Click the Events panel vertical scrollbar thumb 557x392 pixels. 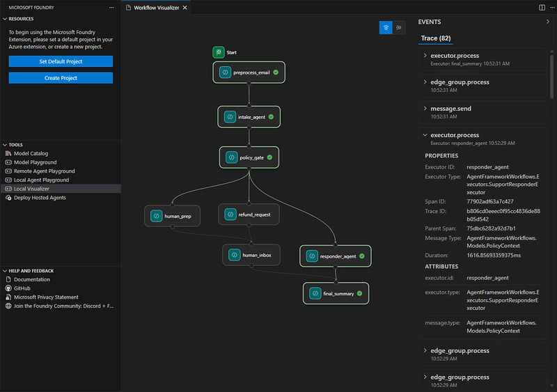point(551,77)
